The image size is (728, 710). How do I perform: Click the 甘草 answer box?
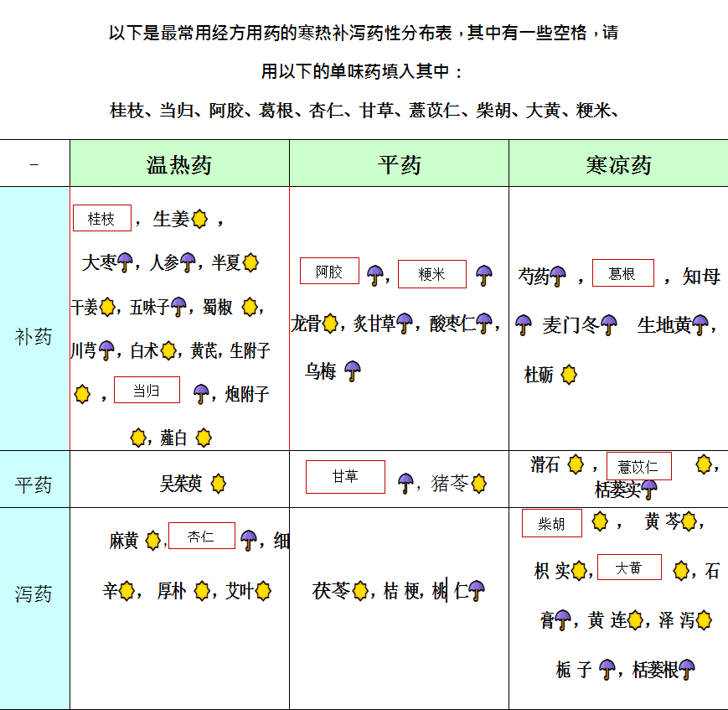point(345,477)
